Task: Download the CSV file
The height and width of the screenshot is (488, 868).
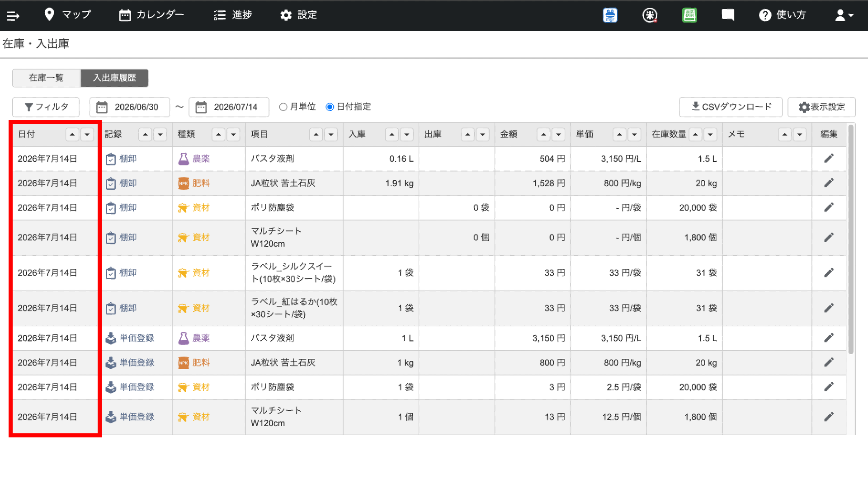Action: pos(731,107)
